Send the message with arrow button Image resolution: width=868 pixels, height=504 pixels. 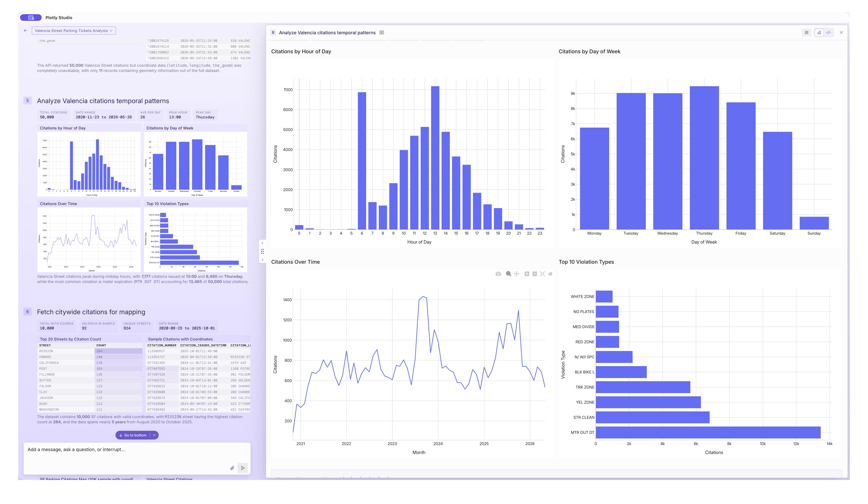[x=243, y=468]
